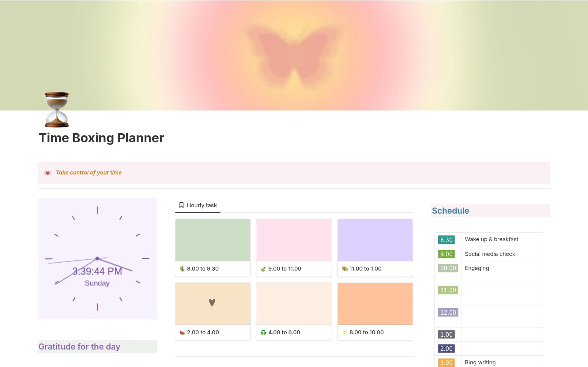
Task: Click the heart envelope icon in the callout
Action: tap(48, 172)
